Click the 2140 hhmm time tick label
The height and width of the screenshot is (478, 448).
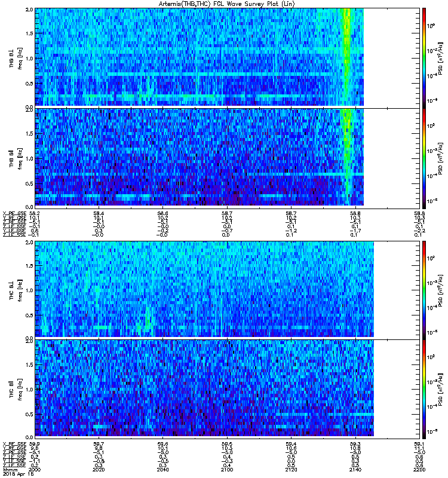tap(355, 470)
